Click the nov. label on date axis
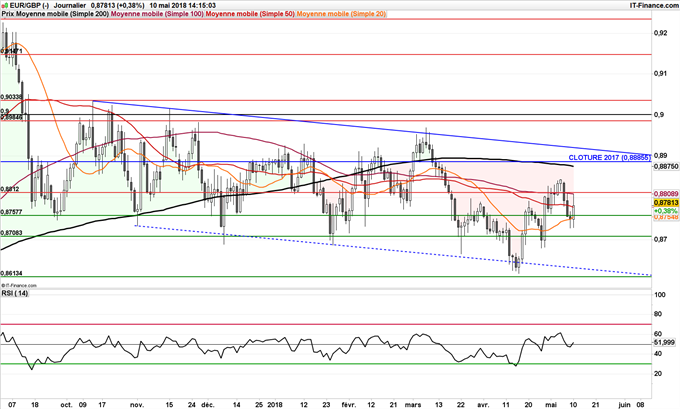Image resolution: width=680 pixels, height=409 pixels. click(x=137, y=405)
